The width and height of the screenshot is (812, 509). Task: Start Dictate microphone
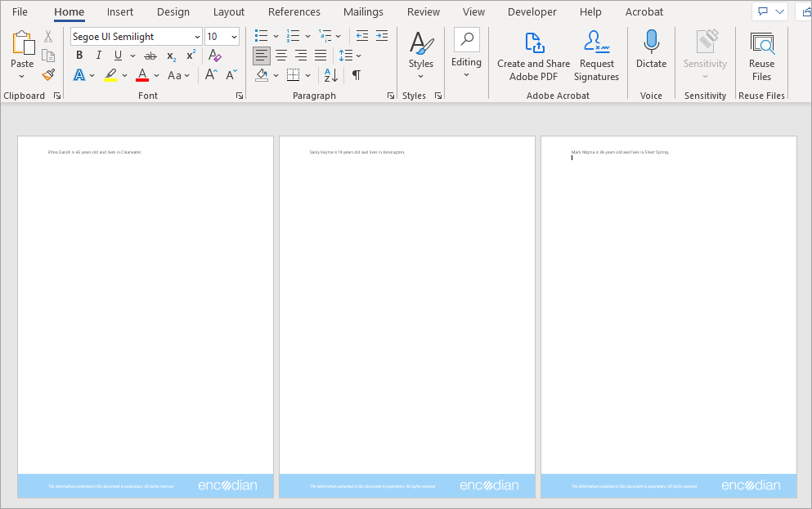tap(651, 42)
